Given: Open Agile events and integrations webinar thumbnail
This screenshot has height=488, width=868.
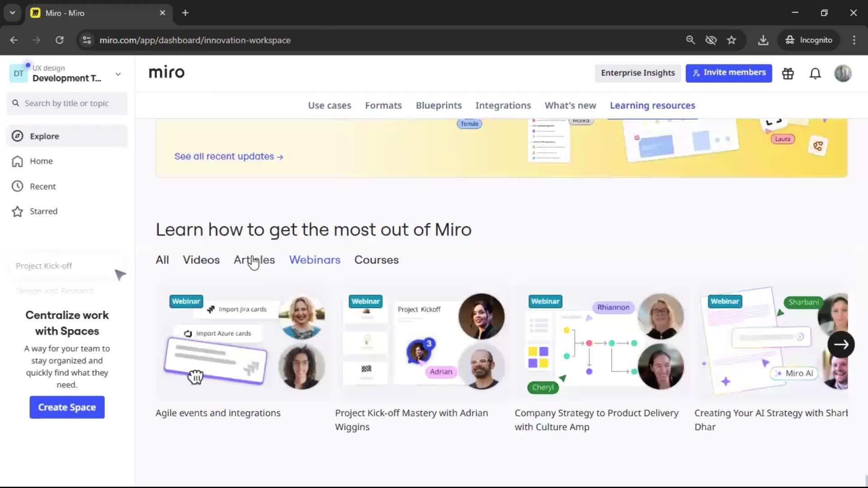Looking at the screenshot, I should tap(242, 342).
